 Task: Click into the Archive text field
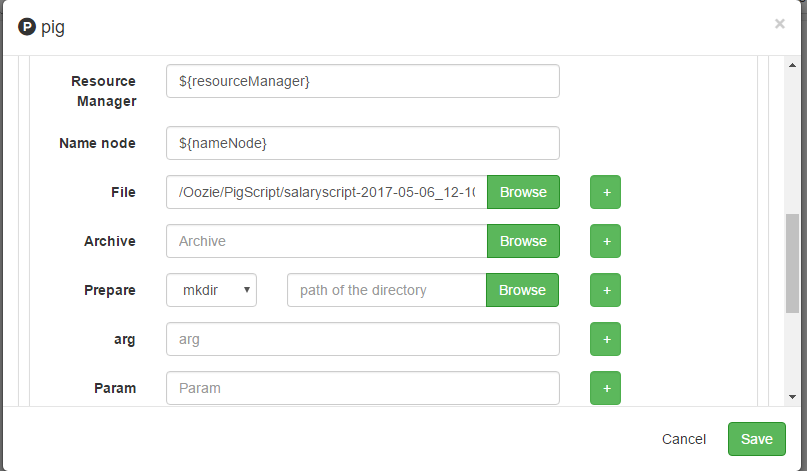[x=327, y=241]
